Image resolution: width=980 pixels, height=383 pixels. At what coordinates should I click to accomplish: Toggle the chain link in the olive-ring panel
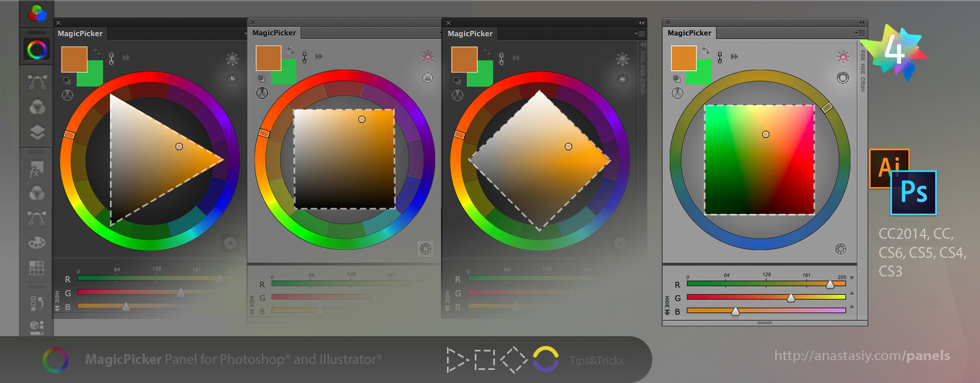click(x=720, y=57)
